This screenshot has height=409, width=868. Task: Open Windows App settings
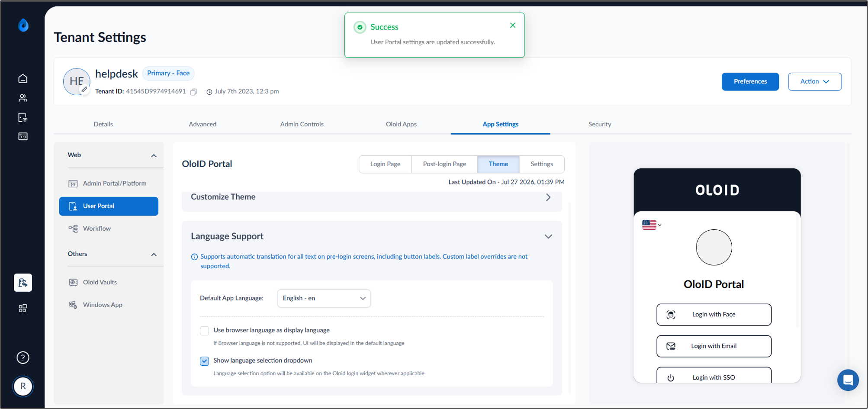click(x=109, y=305)
